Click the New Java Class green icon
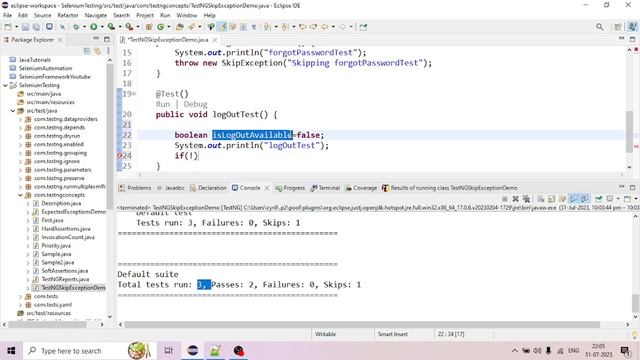This screenshot has height=360, width=640. 160,27
